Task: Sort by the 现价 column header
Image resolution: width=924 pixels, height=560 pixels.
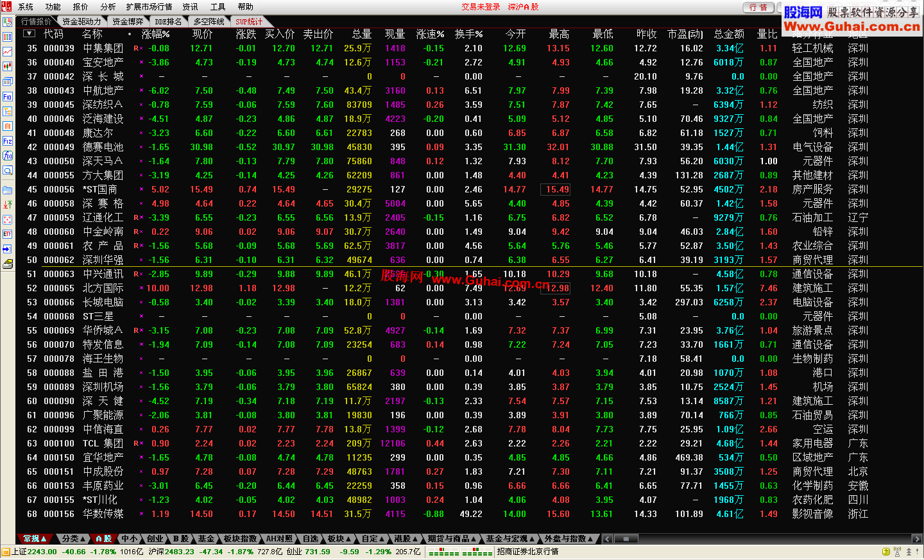Action: [202, 34]
